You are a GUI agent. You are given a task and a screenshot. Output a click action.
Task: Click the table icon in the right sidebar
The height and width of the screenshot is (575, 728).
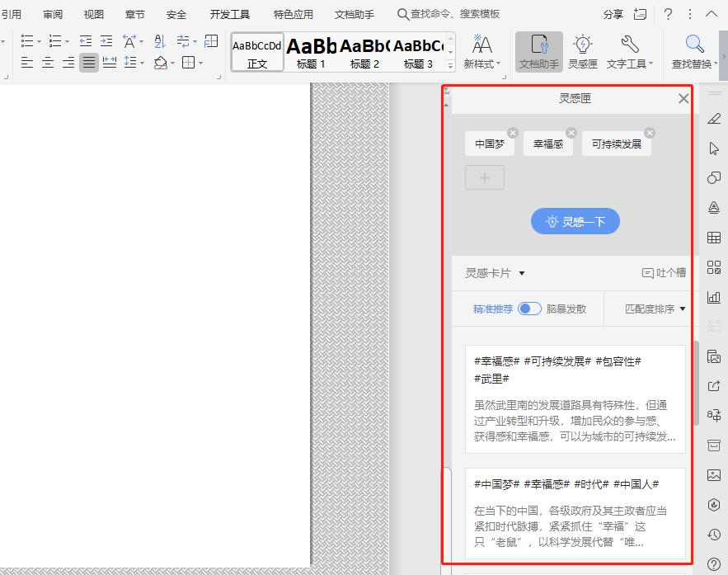pyautogui.click(x=714, y=237)
